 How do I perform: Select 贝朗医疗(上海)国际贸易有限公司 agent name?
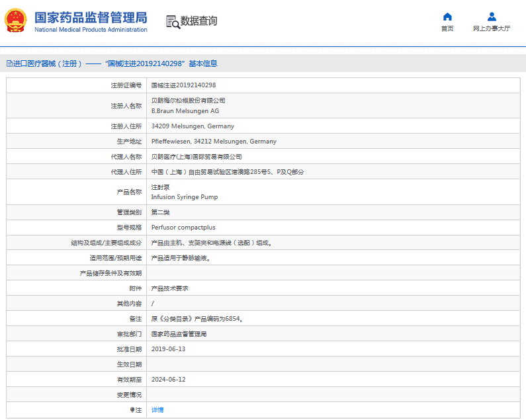click(x=197, y=157)
